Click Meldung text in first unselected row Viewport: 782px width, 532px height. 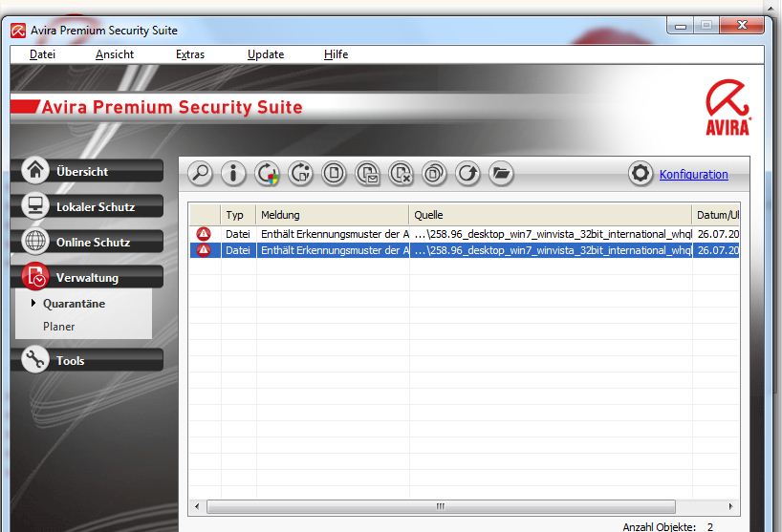click(x=335, y=234)
